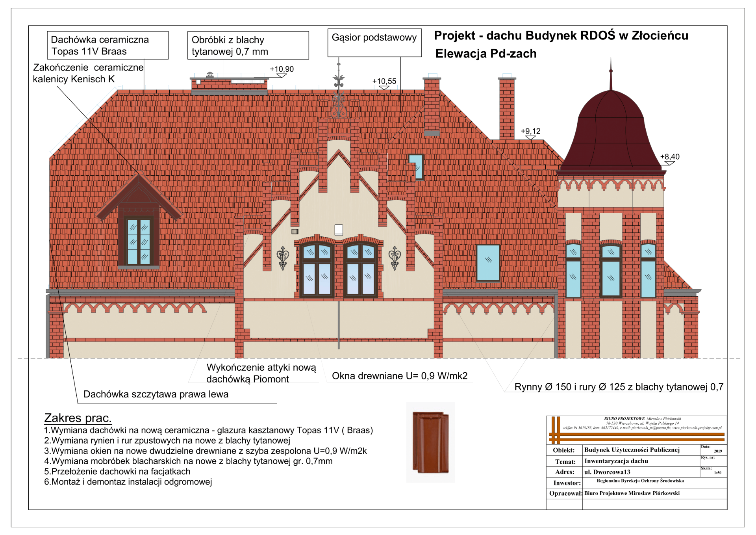756x535 pixels.
Task: Click the +8,40 elevation marker
Action: pyautogui.click(x=669, y=158)
